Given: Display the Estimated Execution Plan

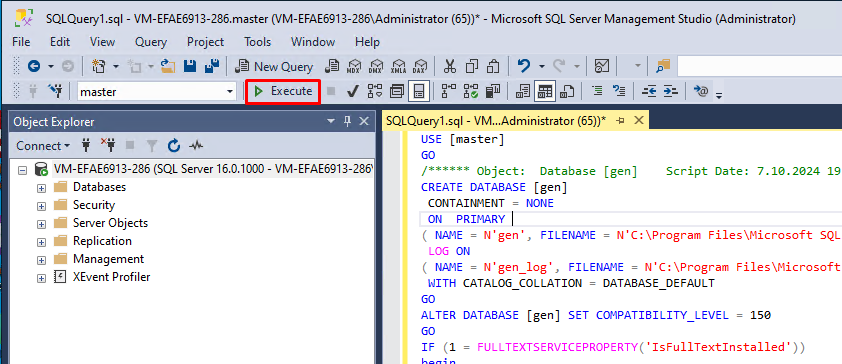Looking at the screenshot, I should click(375, 92).
